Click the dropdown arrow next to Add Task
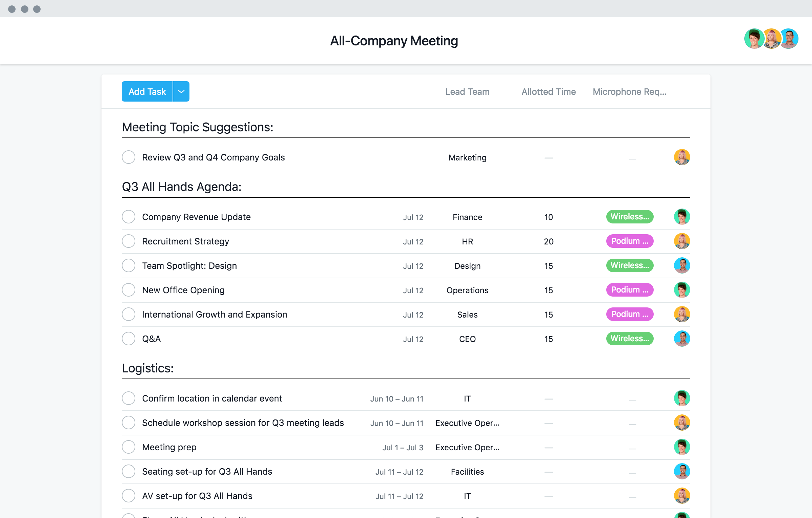 (x=181, y=91)
